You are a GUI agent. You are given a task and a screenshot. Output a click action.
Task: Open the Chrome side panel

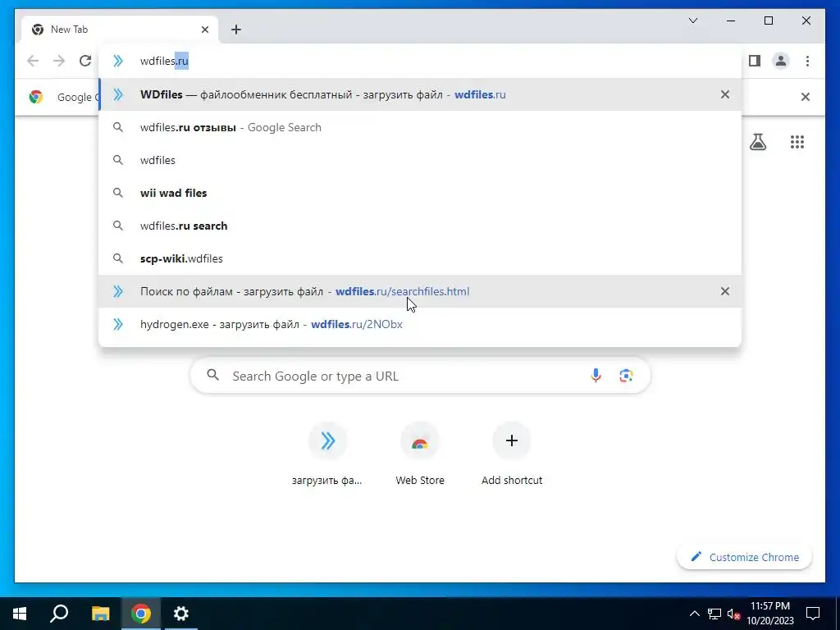755,61
